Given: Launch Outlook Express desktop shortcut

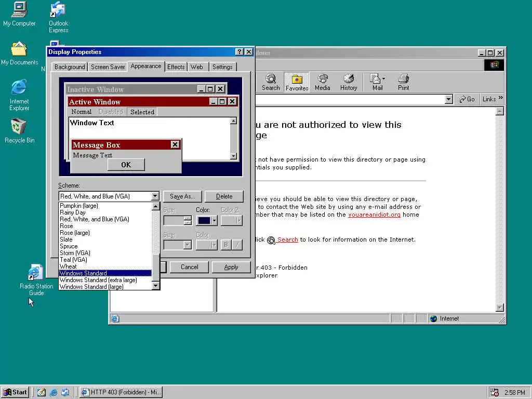Looking at the screenshot, I should tap(58, 17).
